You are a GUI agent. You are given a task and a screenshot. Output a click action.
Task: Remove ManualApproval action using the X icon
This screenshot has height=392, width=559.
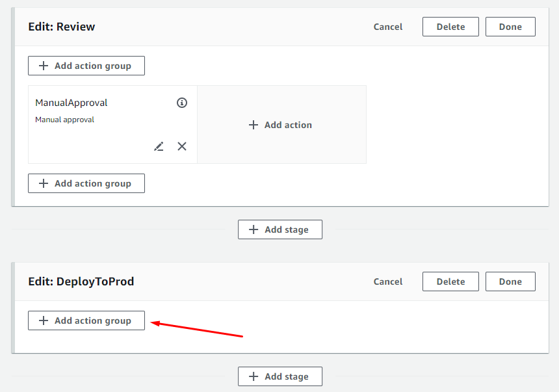182,146
